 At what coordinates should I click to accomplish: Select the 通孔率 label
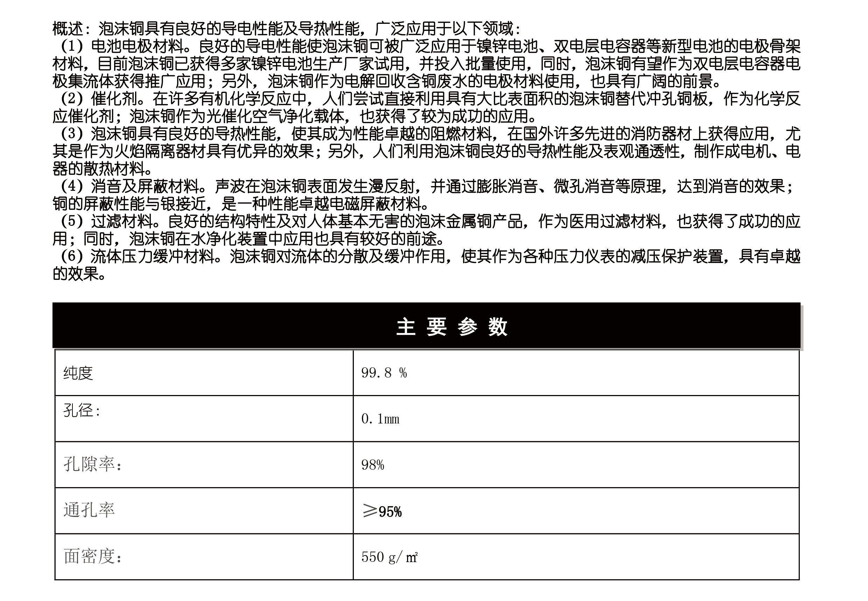[x=89, y=510]
